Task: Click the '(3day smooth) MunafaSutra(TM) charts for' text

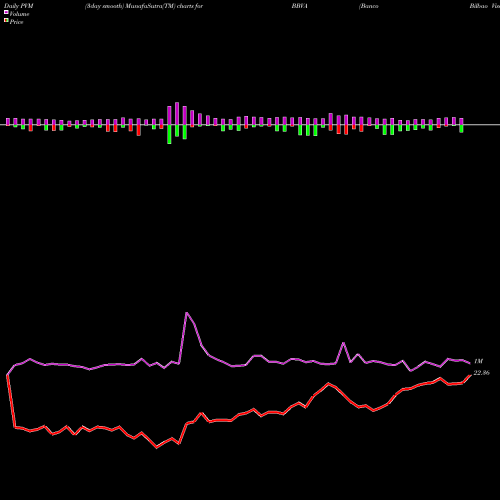Action: (x=144, y=6)
